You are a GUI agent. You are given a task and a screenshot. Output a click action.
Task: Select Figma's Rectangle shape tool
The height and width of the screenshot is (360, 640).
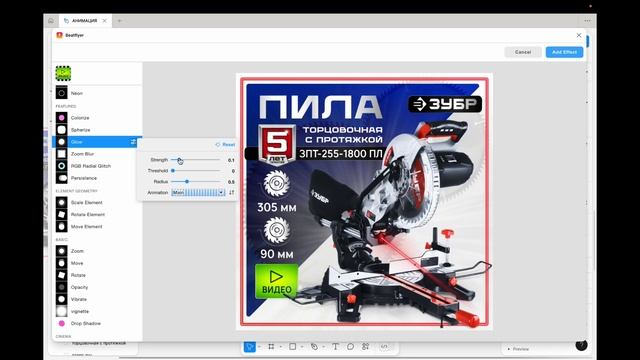293,347
